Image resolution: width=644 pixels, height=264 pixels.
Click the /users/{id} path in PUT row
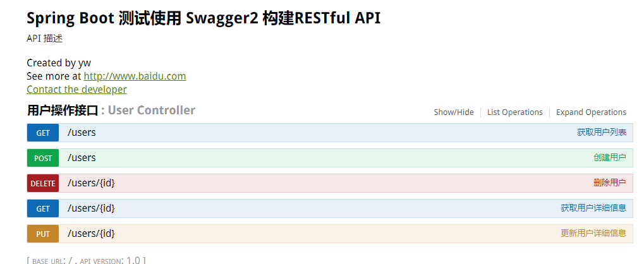click(x=91, y=234)
